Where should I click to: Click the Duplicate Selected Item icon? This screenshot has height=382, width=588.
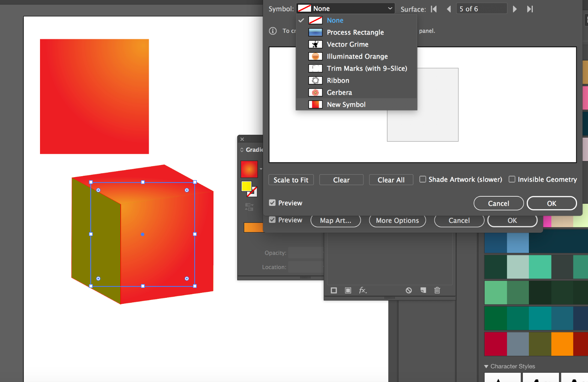point(423,290)
